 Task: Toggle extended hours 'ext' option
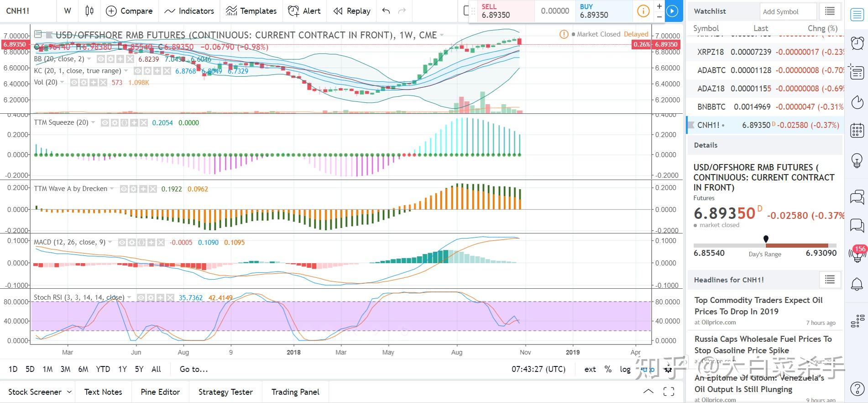pyautogui.click(x=590, y=369)
